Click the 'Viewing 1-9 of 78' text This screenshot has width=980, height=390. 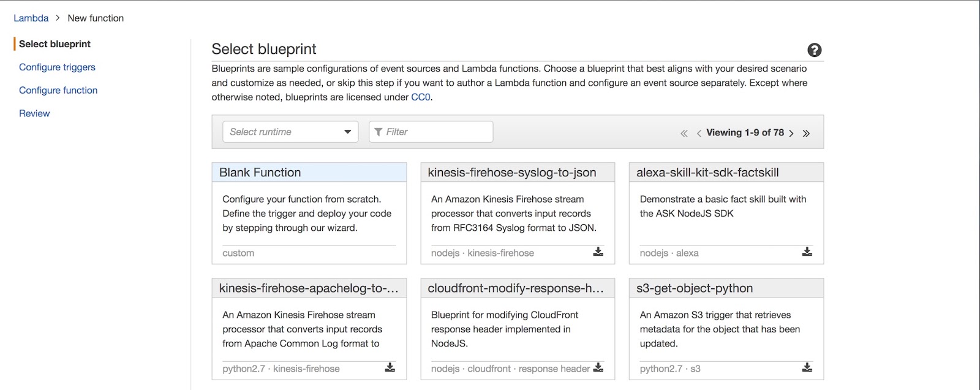(x=745, y=133)
